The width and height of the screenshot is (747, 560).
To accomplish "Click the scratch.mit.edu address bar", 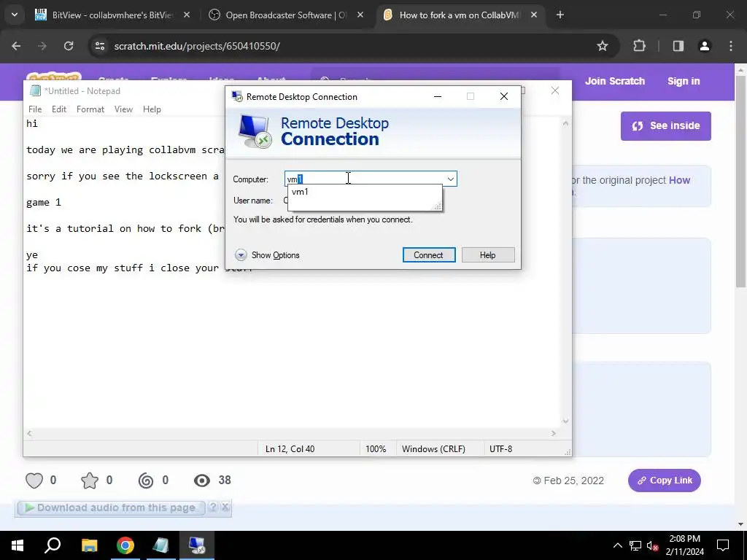I will point(197,46).
